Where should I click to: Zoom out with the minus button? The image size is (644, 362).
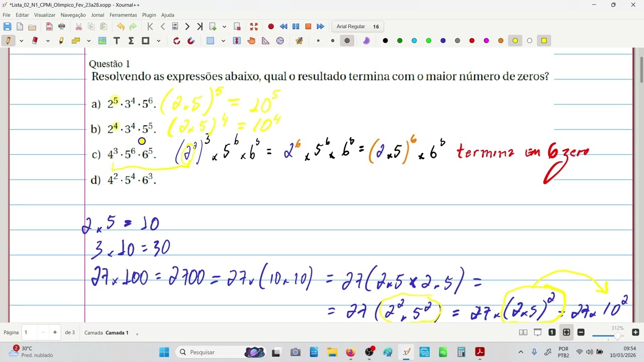[581, 332]
